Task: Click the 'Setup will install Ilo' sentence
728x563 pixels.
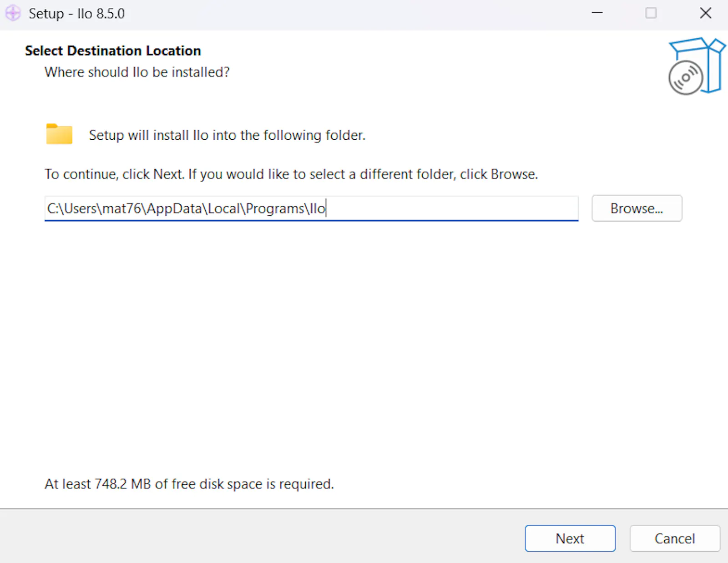Action: click(227, 135)
